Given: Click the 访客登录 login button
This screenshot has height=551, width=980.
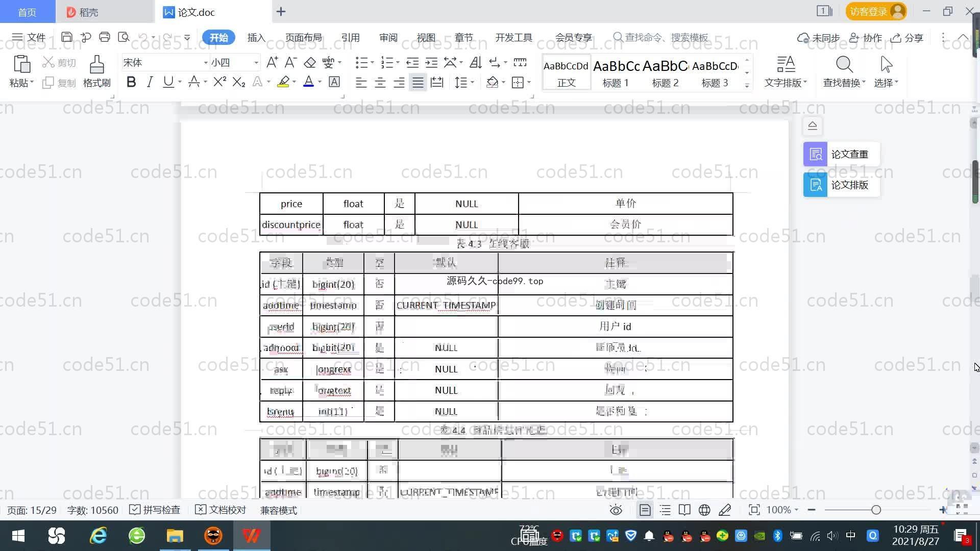Looking at the screenshot, I should pyautogui.click(x=876, y=11).
